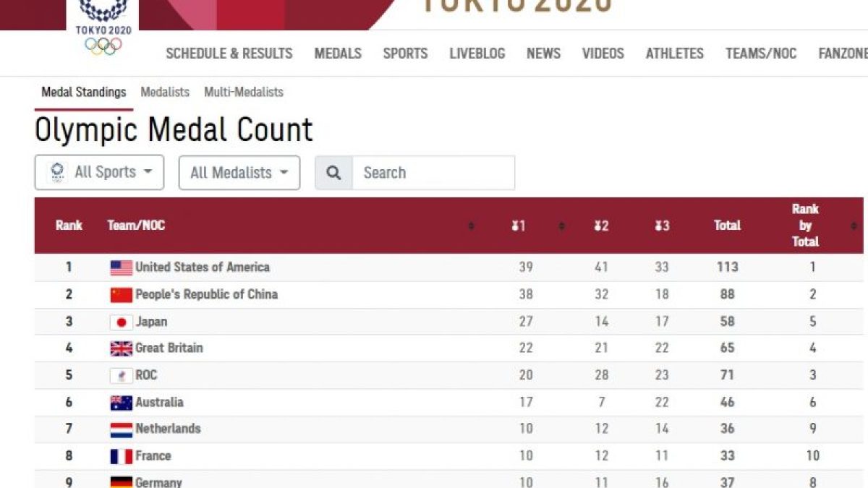The height and width of the screenshot is (488, 868).
Task: Click Australia silver medal count 7
Action: tap(602, 403)
